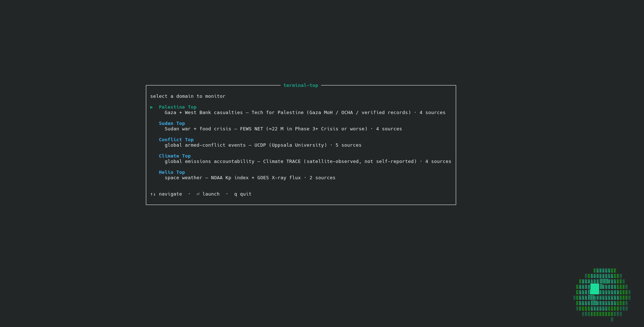
Task: Select the Sudan Top domain
Action: coord(172,123)
